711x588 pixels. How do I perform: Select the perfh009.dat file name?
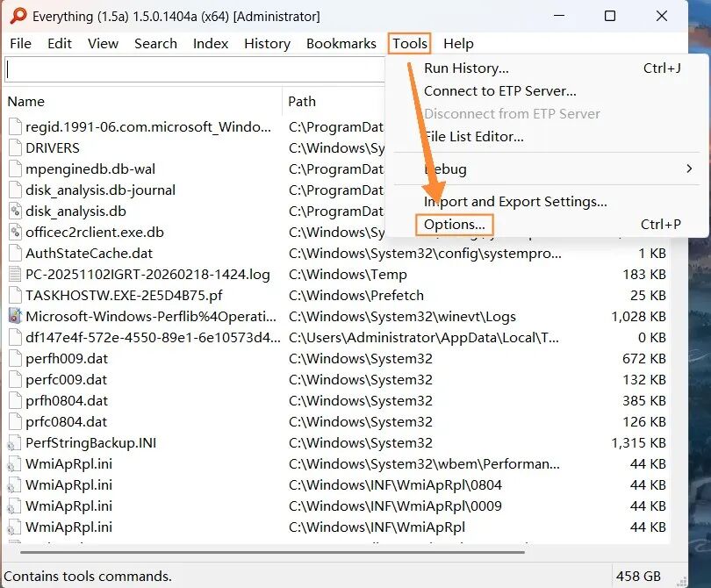pyautogui.click(x=67, y=359)
